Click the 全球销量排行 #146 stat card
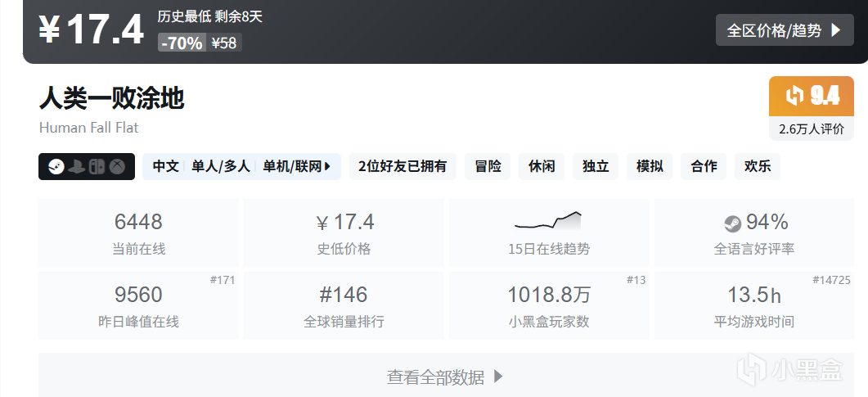The height and width of the screenshot is (397, 868). (344, 305)
